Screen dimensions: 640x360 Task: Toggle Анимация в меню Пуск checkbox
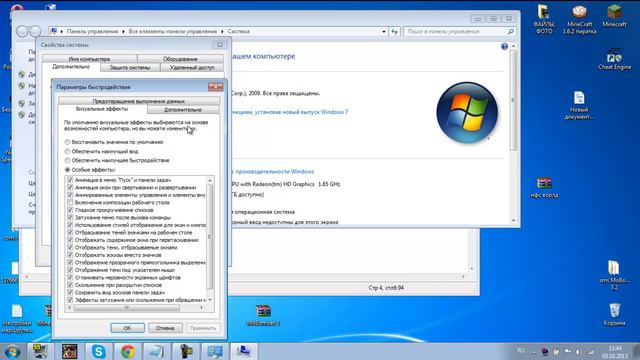pos(70,180)
